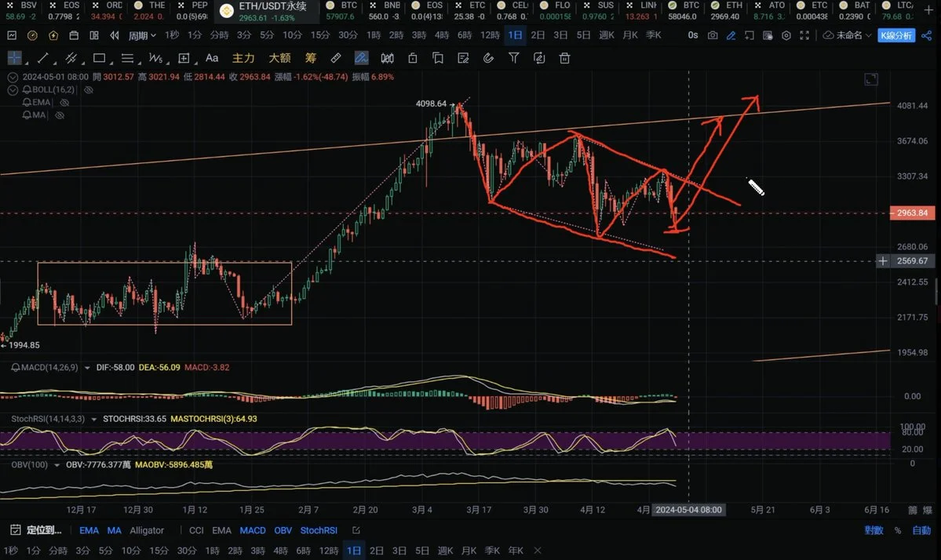Expand MACD(14,26,9) indicator options arrow
The width and height of the screenshot is (941, 560).
[x=88, y=368]
